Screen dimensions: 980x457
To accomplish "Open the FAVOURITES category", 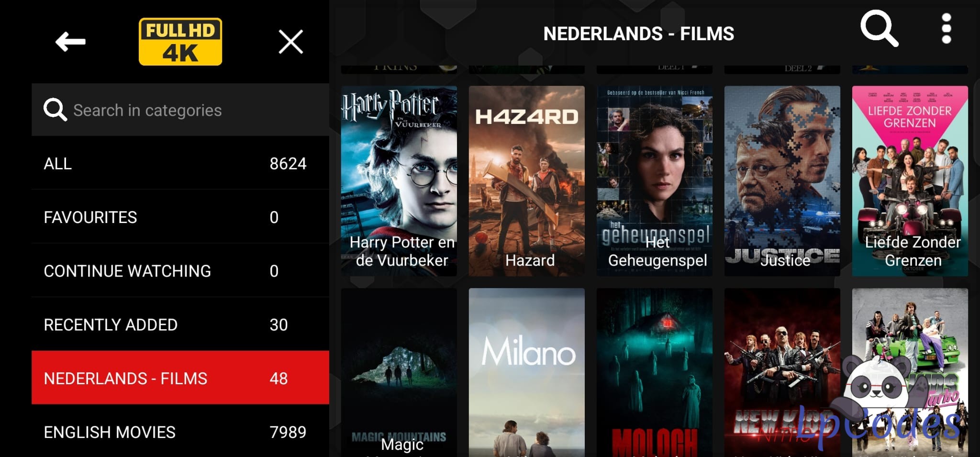I will 180,217.
